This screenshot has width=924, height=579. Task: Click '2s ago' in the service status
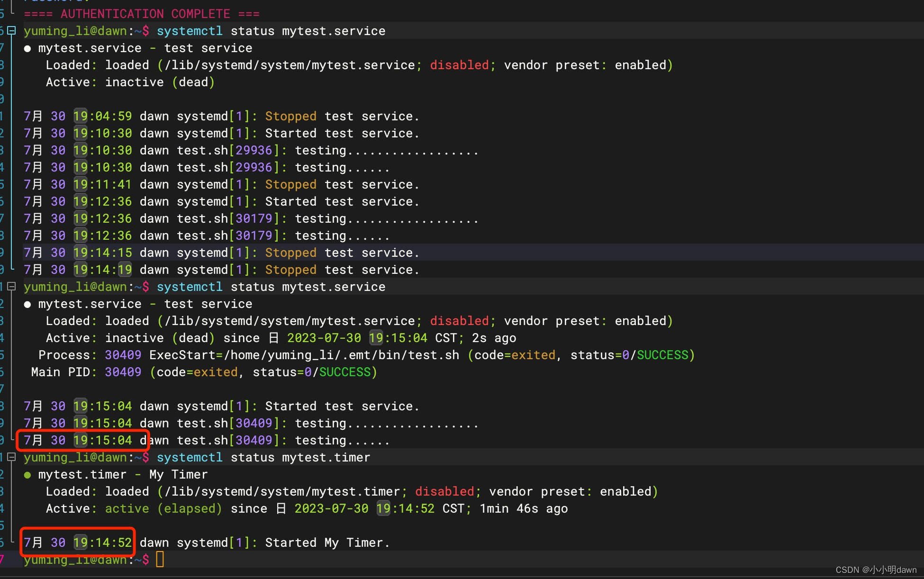click(494, 338)
